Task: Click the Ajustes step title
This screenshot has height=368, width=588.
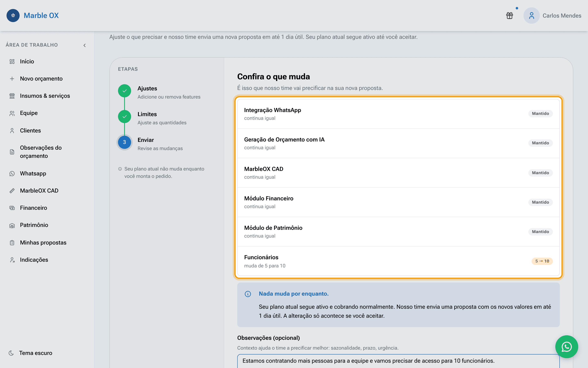Action: [147, 88]
